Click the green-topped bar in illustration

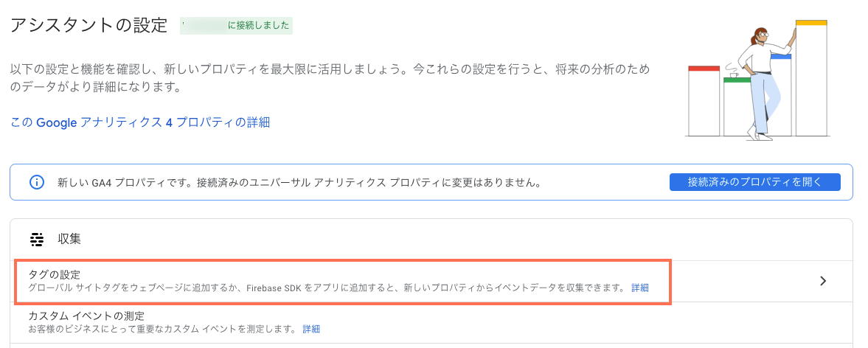coord(738,107)
